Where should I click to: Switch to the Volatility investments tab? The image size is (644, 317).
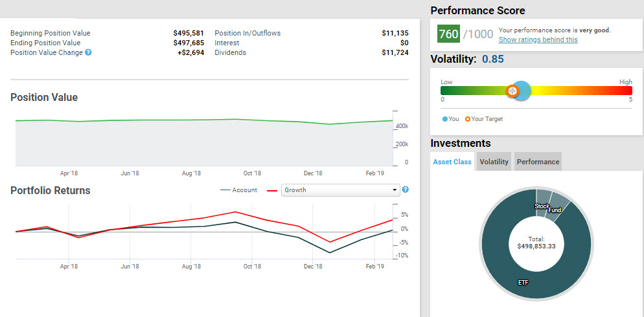pyautogui.click(x=494, y=162)
